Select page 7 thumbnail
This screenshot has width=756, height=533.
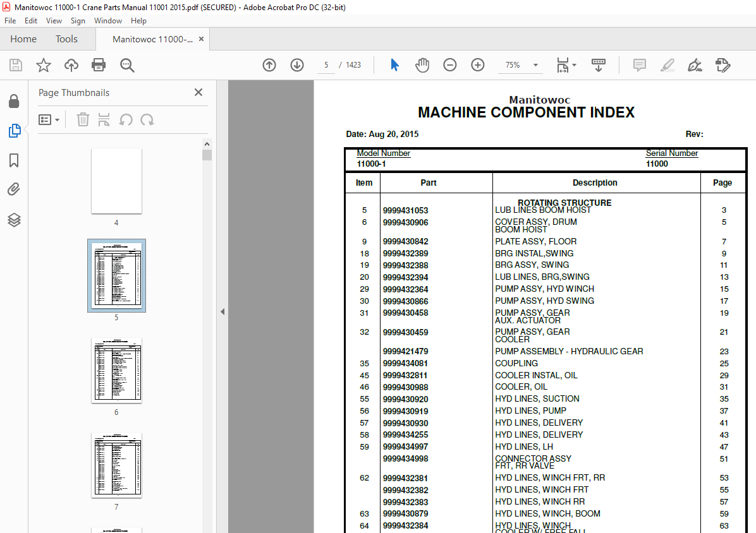click(116, 465)
